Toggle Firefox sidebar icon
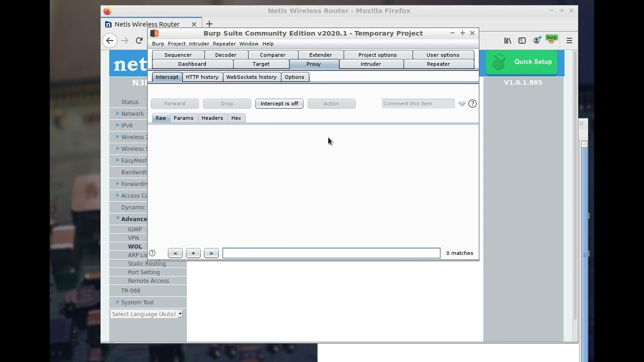Viewport: 644px width, 362px height. point(522,41)
